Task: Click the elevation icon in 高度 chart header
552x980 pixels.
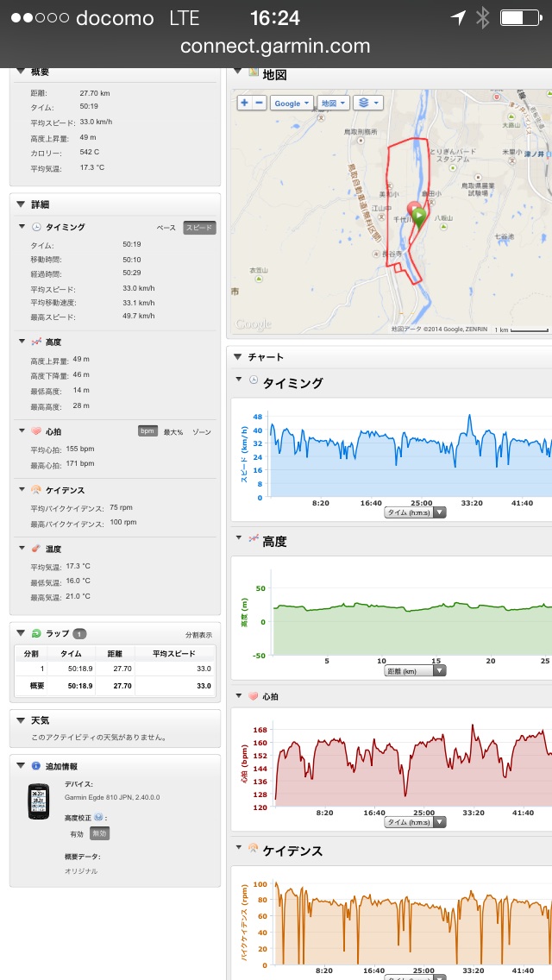Action: pos(254,537)
